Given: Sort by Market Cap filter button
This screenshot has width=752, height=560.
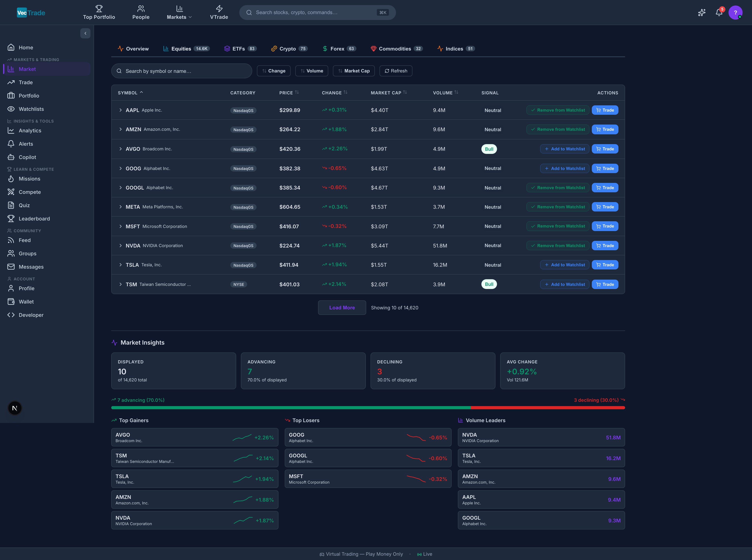Looking at the screenshot, I should click(x=354, y=71).
